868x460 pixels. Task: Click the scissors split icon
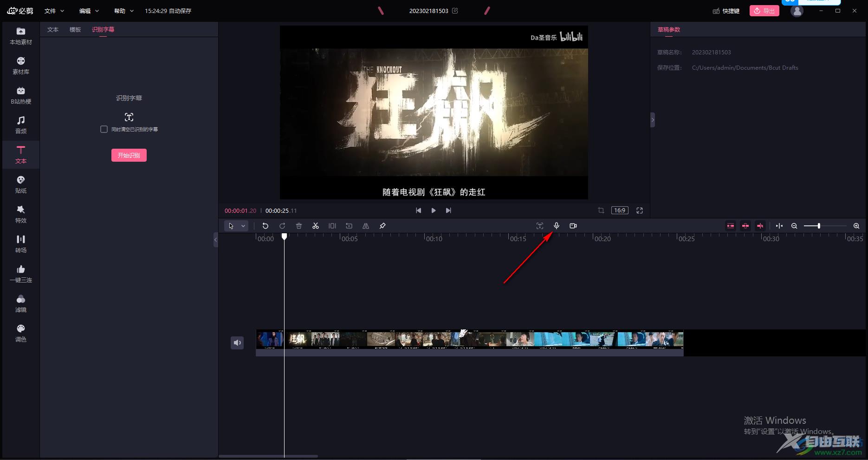point(316,226)
